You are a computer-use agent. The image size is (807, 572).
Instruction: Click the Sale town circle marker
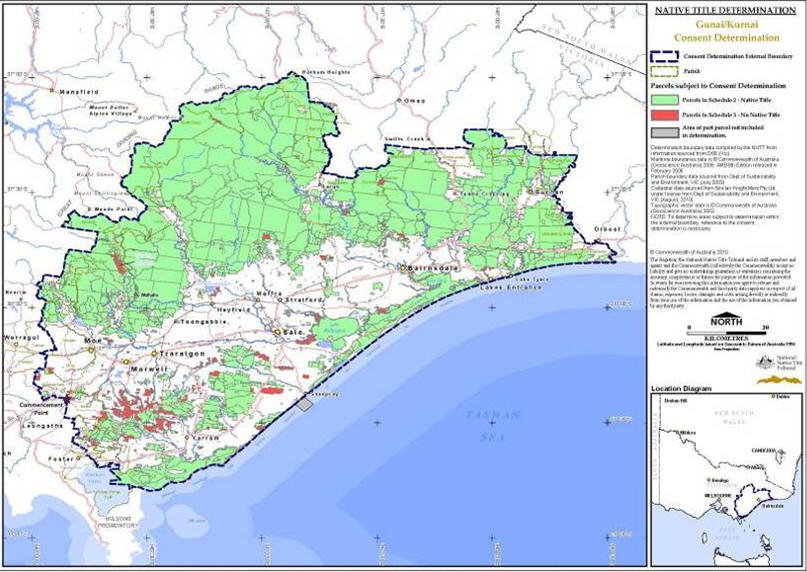point(277,333)
